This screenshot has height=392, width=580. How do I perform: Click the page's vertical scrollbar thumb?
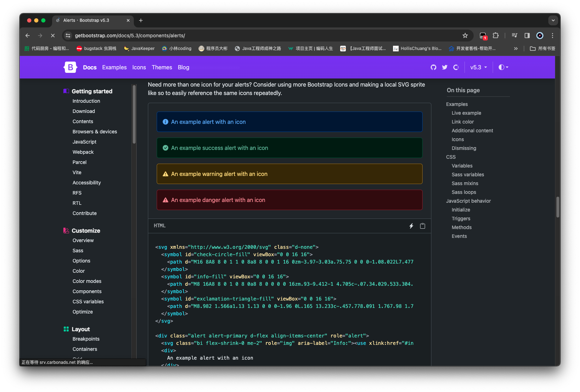click(557, 207)
